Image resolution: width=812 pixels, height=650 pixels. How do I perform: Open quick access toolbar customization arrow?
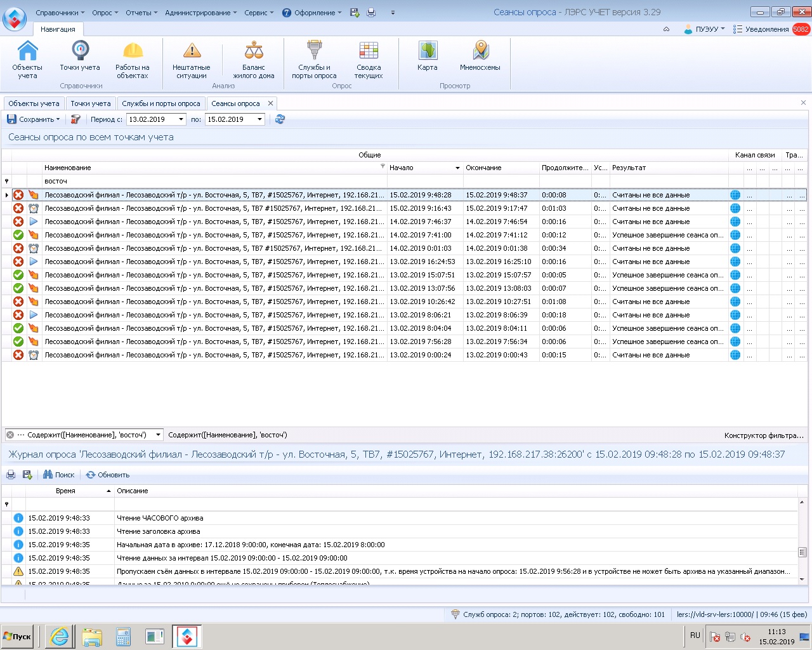(x=393, y=13)
